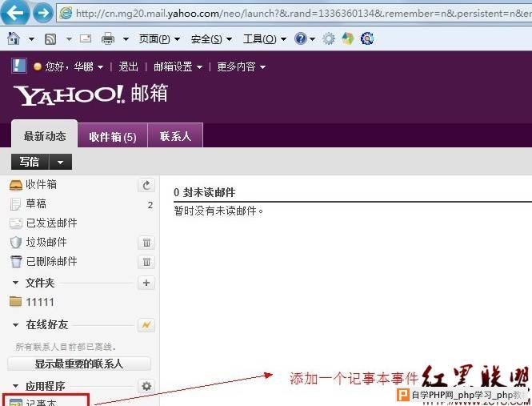
Task: Go back with the browser back arrow
Action: [14, 12]
